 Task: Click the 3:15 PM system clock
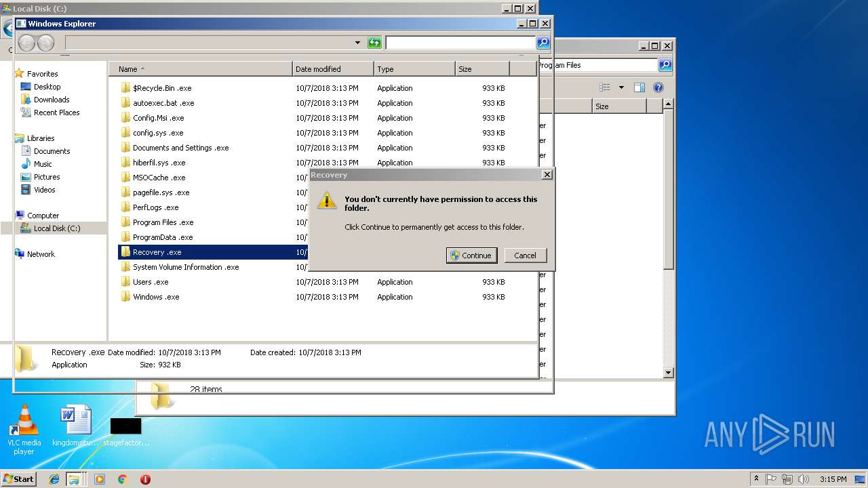click(833, 479)
